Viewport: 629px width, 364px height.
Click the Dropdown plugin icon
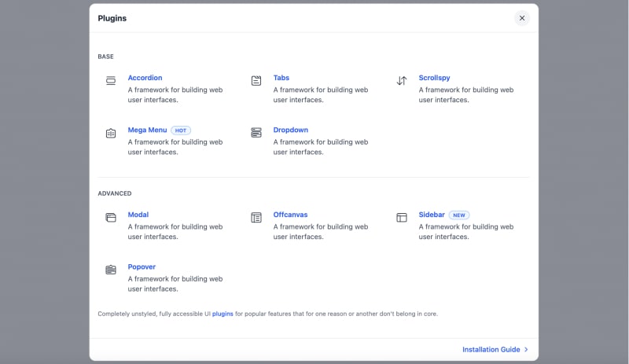(256, 132)
